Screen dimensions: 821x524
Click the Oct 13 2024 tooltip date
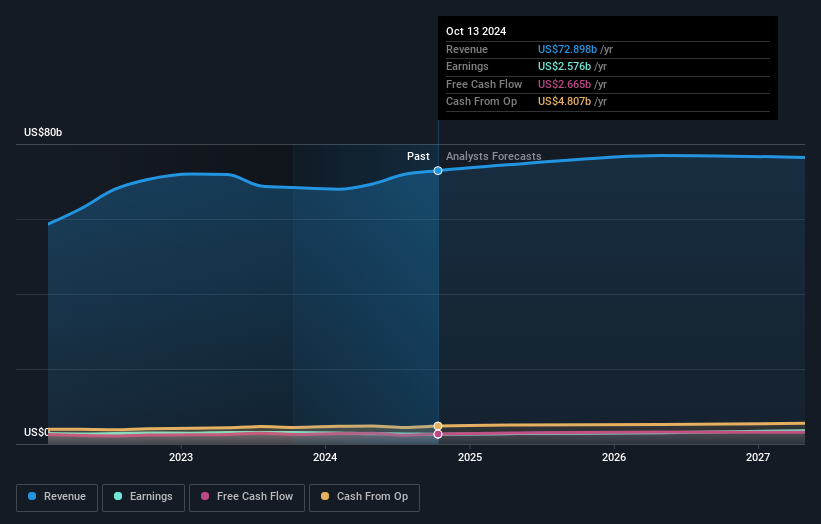pos(476,31)
